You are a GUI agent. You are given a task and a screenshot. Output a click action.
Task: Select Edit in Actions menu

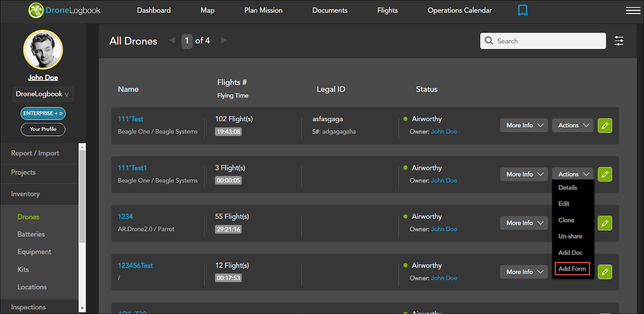563,204
